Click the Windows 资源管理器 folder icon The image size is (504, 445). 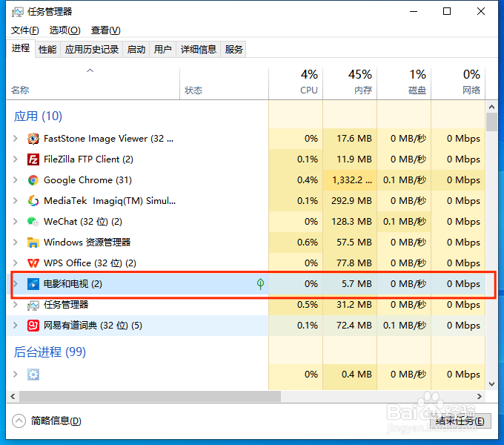33,243
